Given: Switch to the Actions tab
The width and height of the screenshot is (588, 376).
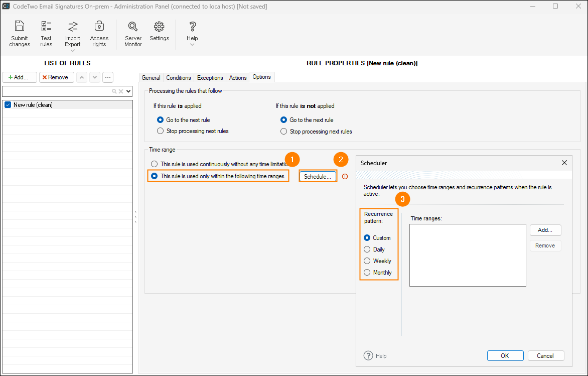Looking at the screenshot, I should click(x=238, y=78).
